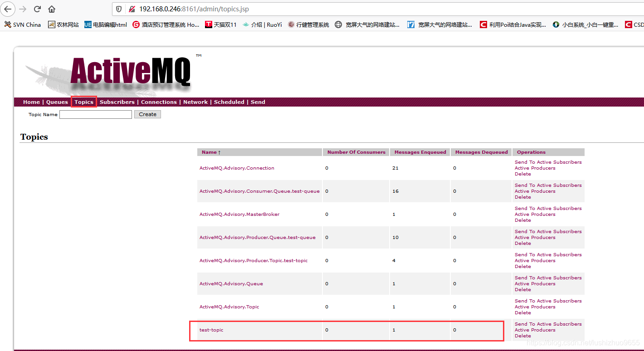Open the 天猫双11 bookmark
This screenshot has height=351, width=644.
tap(221, 24)
